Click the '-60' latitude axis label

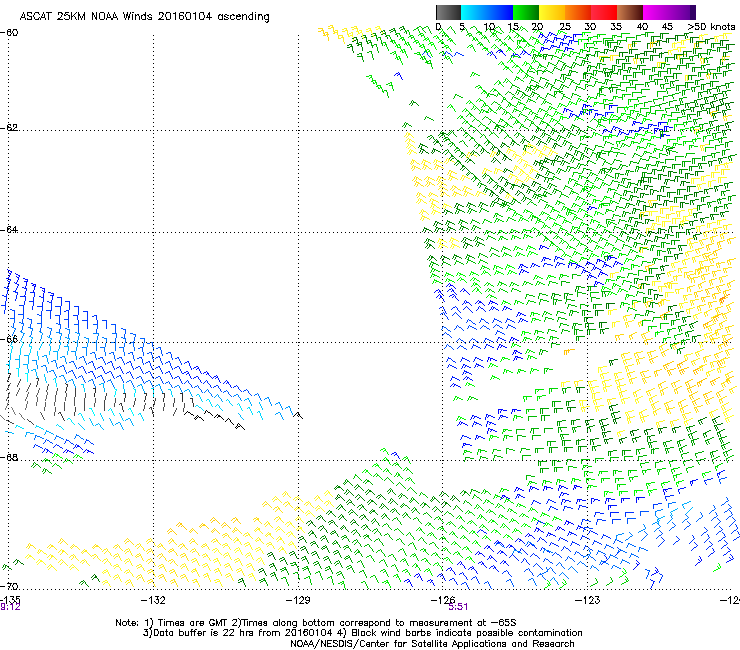(9, 33)
